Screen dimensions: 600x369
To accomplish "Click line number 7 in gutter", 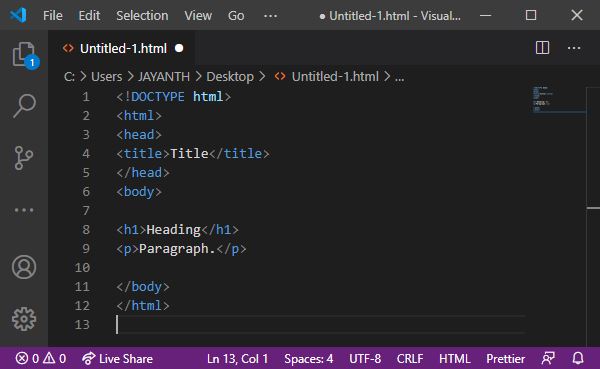I will pyautogui.click(x=86, y=211).
